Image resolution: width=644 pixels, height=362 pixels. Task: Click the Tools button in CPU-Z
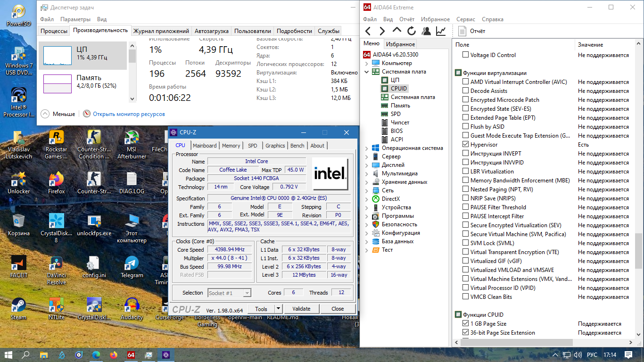pyautogui.click(x=261, y=309)
